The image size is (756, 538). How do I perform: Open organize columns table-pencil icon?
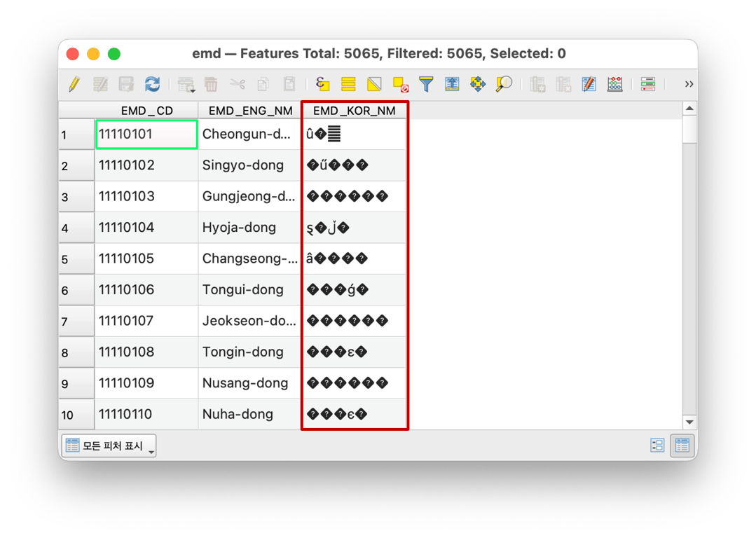589,84
